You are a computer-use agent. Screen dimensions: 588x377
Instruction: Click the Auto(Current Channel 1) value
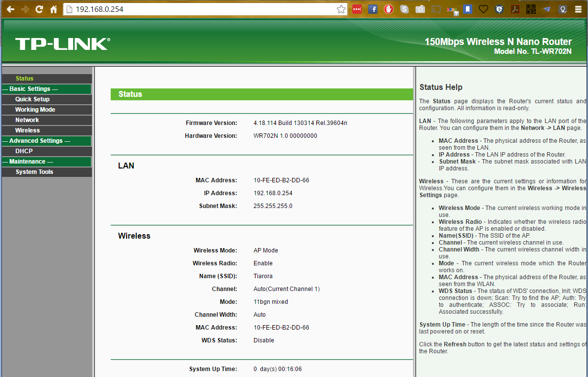[x=287, y=289]
